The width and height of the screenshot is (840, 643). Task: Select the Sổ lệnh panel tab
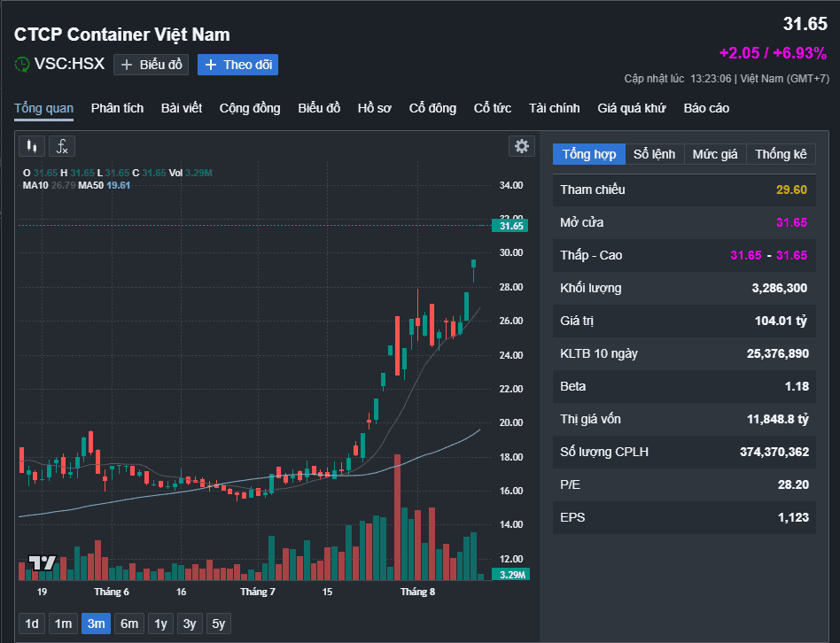point(655,154)
